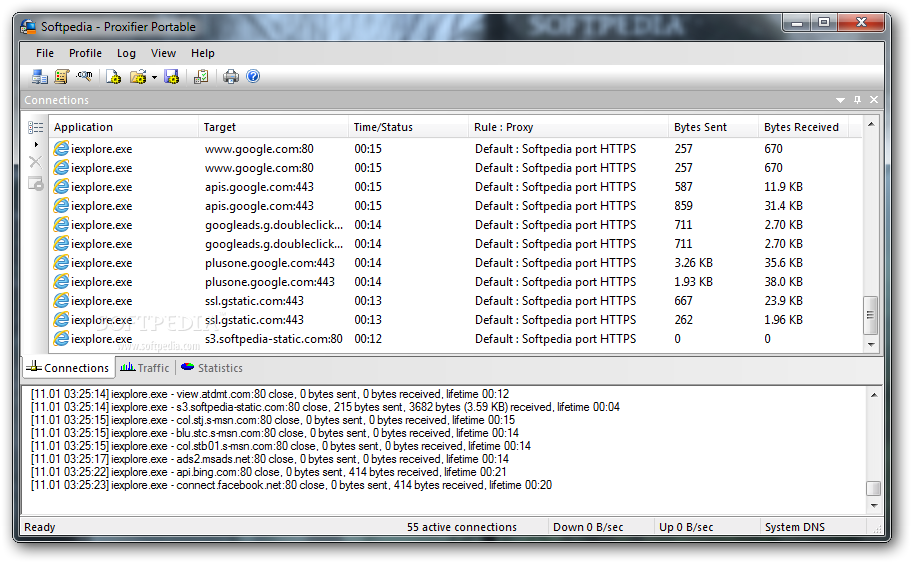The height and width of the screenshot is (563, 912).
Task: Expand the small arrow below list view icon
Action: pyautogui.click(x=36, y=144)
